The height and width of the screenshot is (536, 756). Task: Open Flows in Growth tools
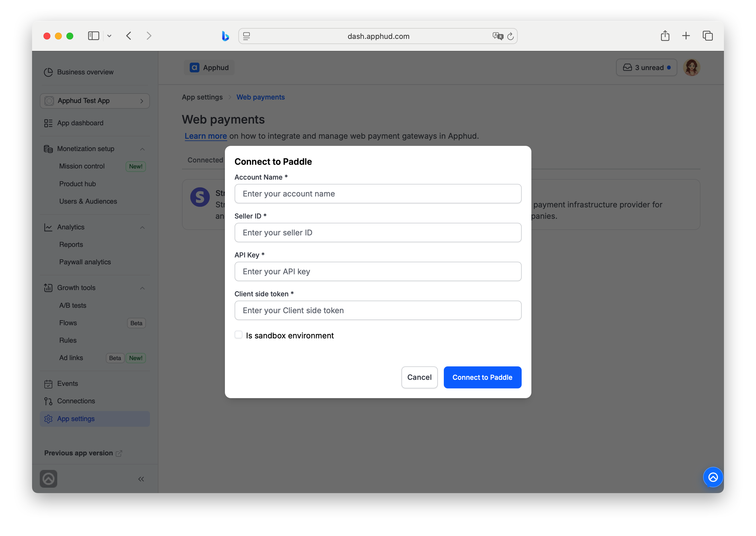[x=68, y=323]
